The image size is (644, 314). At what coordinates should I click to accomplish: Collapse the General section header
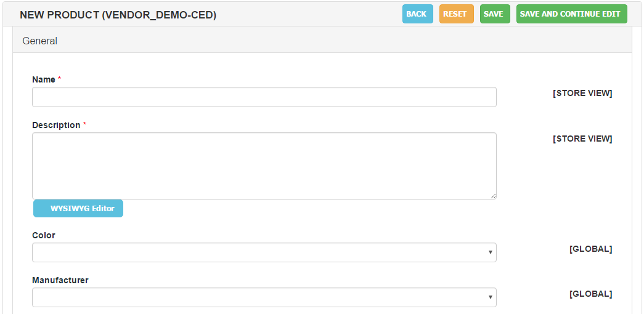[x=322, y=41]
